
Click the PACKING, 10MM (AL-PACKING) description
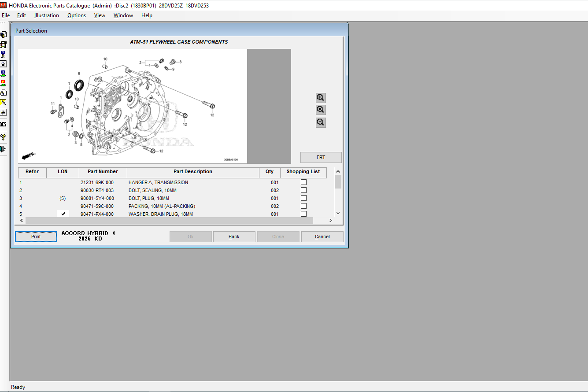tap(162, 206)
